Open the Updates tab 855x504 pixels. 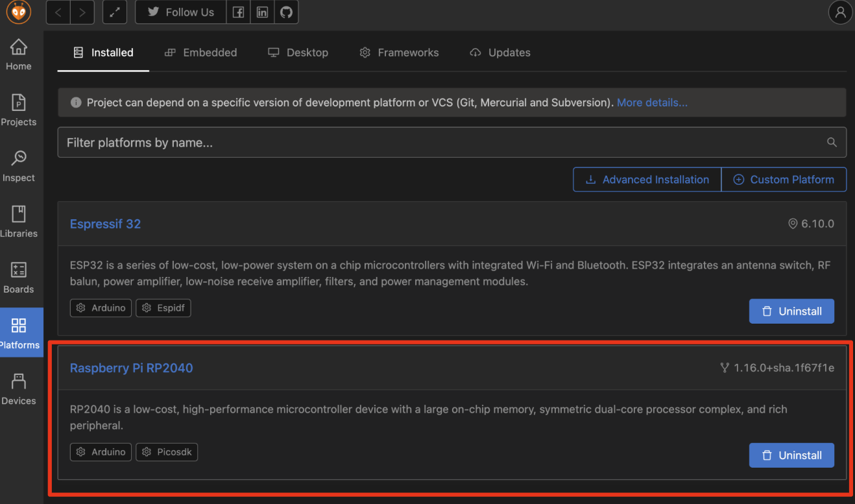500,53
